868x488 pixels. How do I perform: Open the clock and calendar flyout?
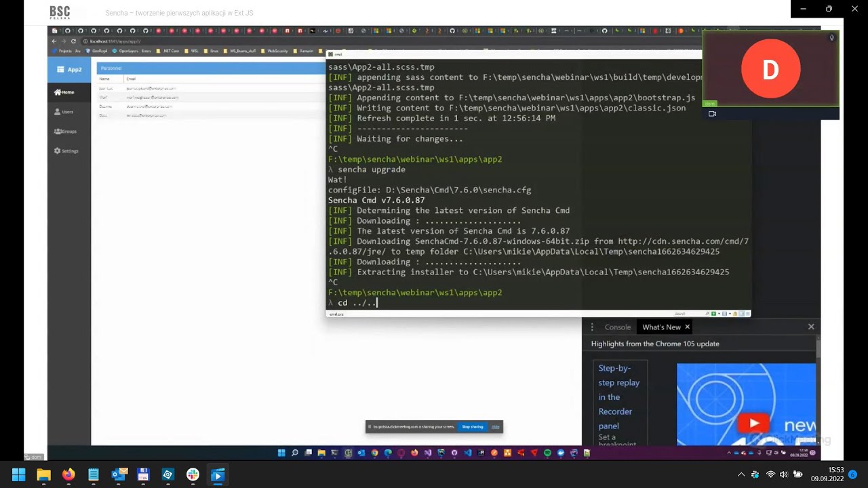(827, 474)
